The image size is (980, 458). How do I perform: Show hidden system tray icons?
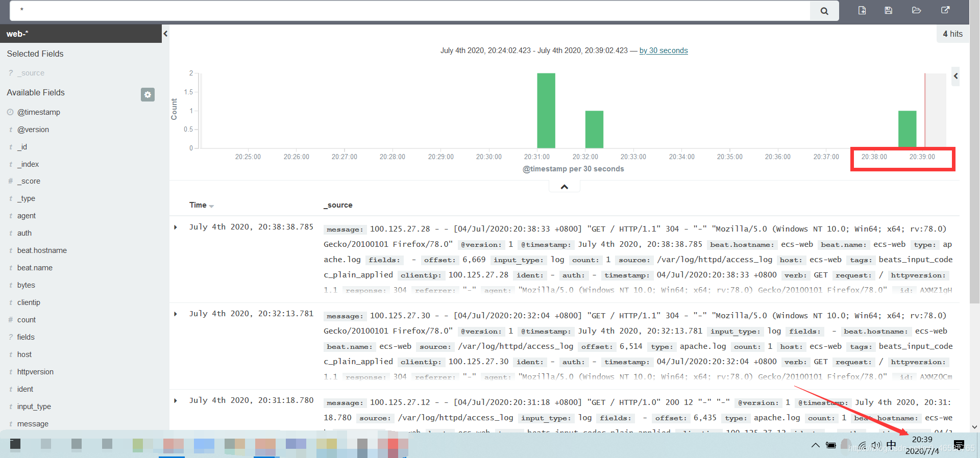pyautogui.click(x=815, y=445)
